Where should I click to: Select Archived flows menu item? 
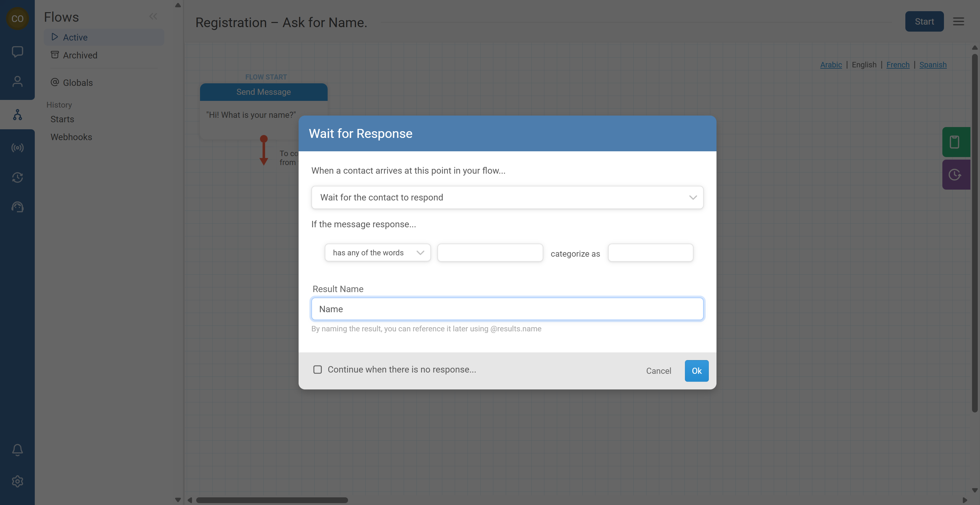80,55
